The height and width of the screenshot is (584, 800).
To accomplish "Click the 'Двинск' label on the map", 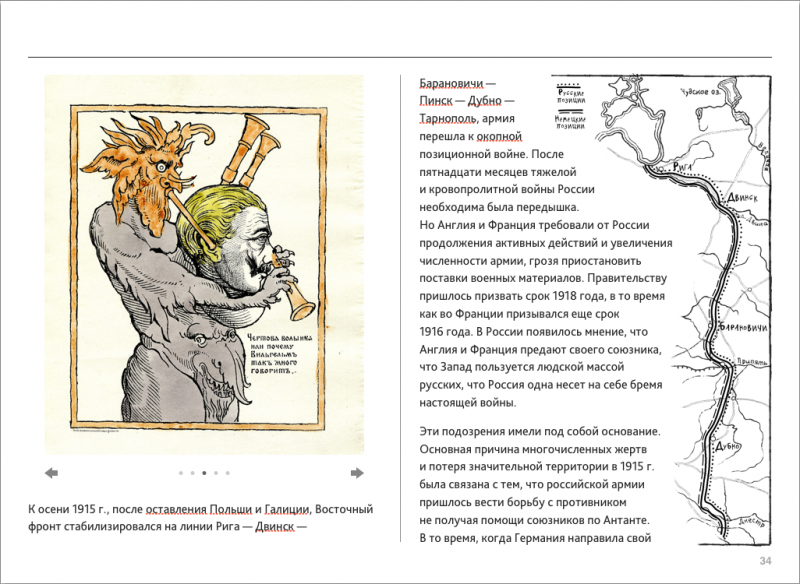I will pos(742,197).
